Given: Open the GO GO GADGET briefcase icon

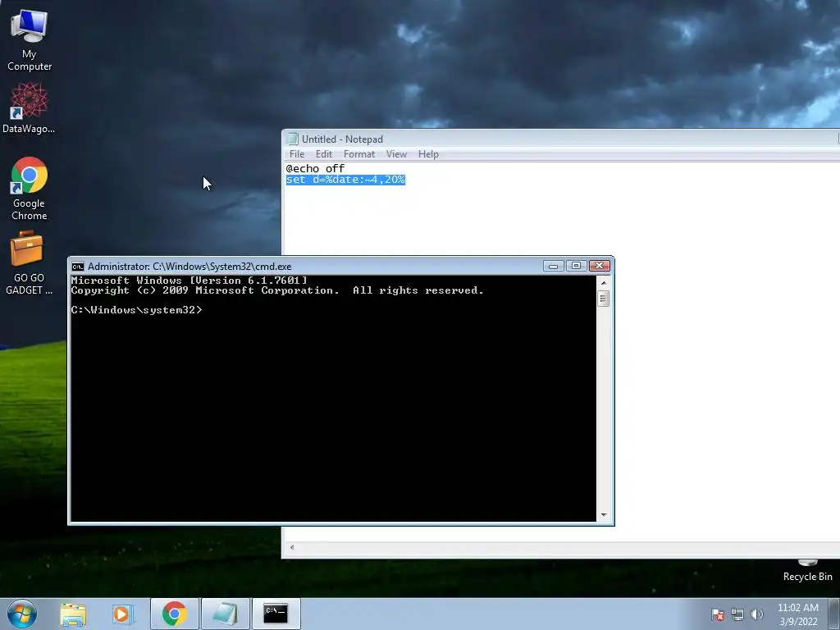Looking at the screenshot, I should point(29,263).
